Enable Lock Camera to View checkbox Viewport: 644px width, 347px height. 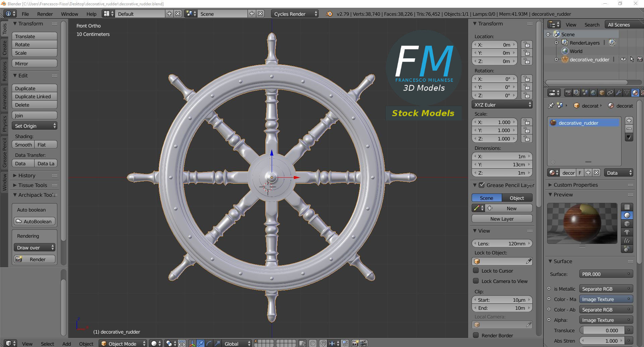tap(476, 281)
